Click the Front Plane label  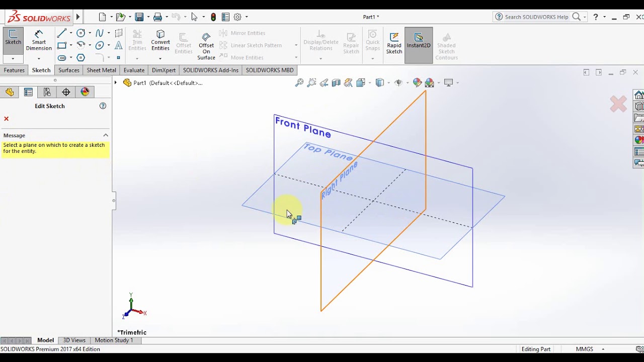303,127
